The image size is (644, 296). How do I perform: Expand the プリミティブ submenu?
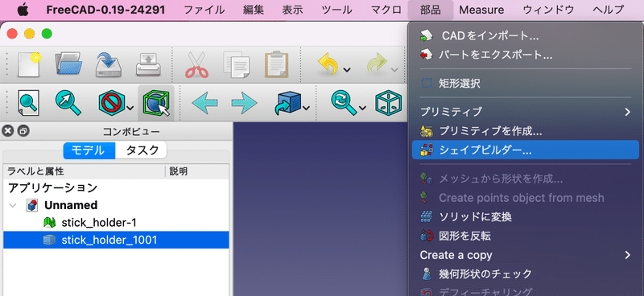point(627,111)
